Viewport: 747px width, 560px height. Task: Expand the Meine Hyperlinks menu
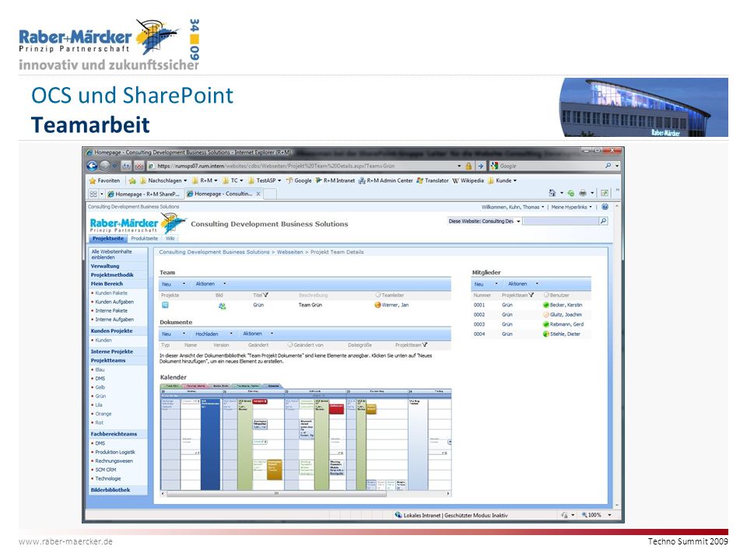(x=572, y=207)
